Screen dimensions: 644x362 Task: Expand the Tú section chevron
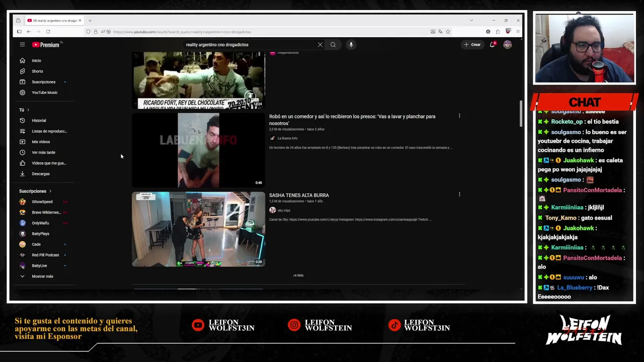pos(28,110)
